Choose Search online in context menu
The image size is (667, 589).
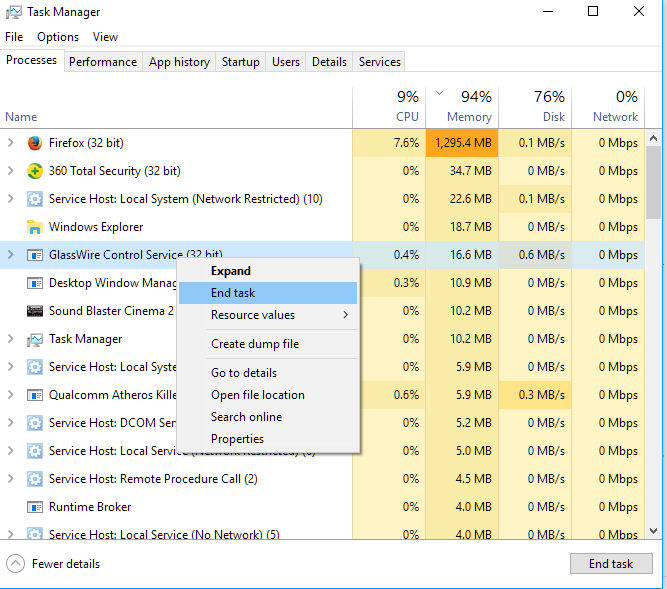(x=268, y=417)
